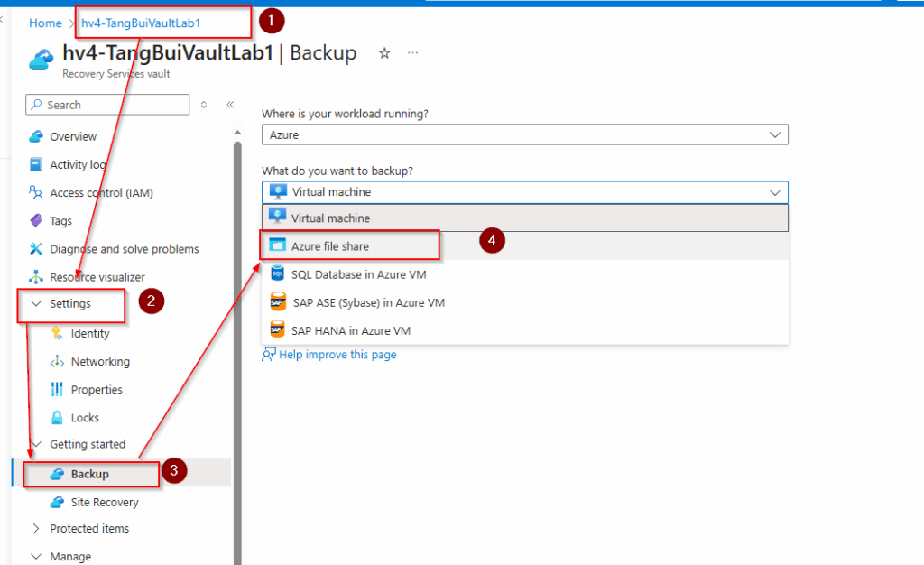Open the workload location dropdown showing Azure
The image size is (924, 565).
(524, 134)
